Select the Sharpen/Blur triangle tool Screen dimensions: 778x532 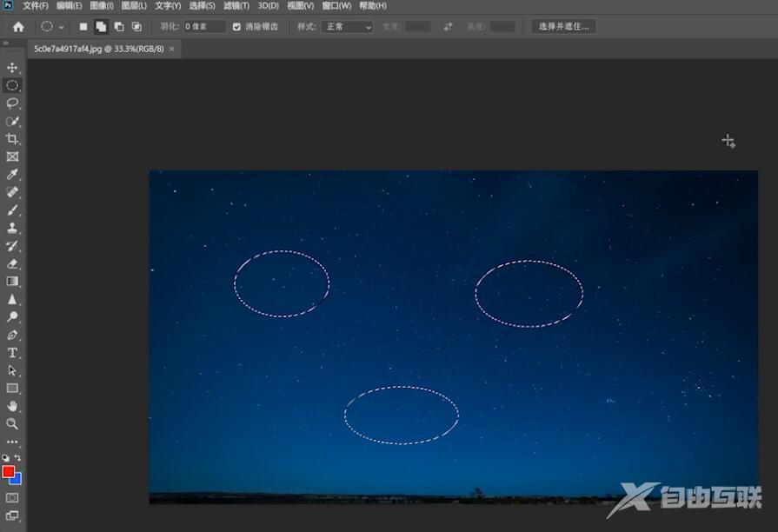click(x=12, y=299)
